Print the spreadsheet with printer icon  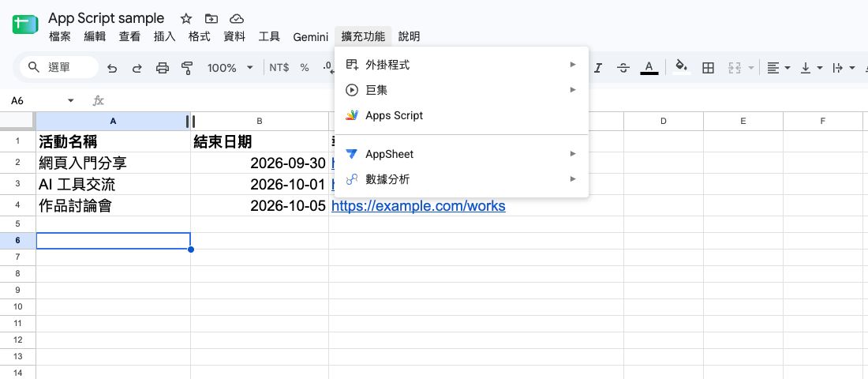click(x=163, y=68)
